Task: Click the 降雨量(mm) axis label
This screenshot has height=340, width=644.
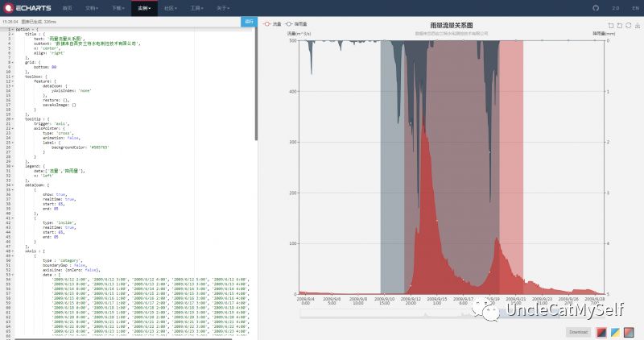Action: [x=603, y=33]
